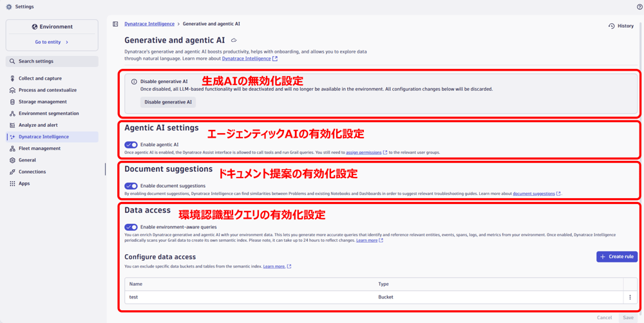Open the help question mark icon

click(639, 7)
